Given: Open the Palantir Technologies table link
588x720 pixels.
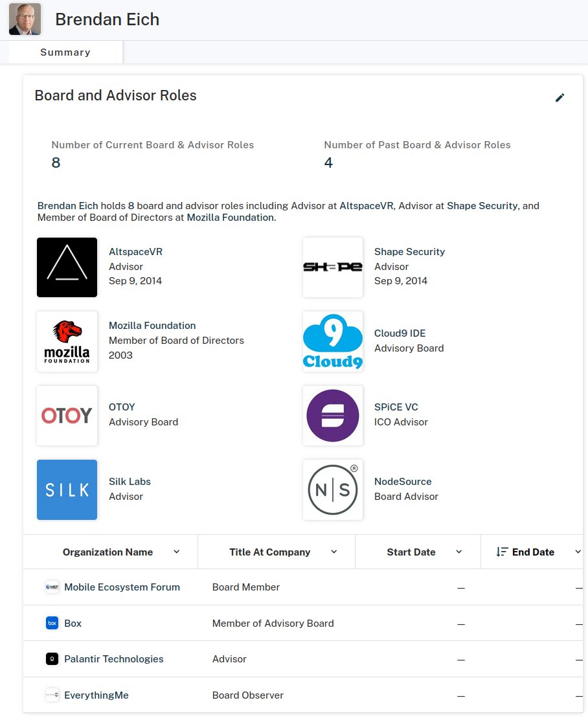Looking at the screenshot, I should coord(113,659).
